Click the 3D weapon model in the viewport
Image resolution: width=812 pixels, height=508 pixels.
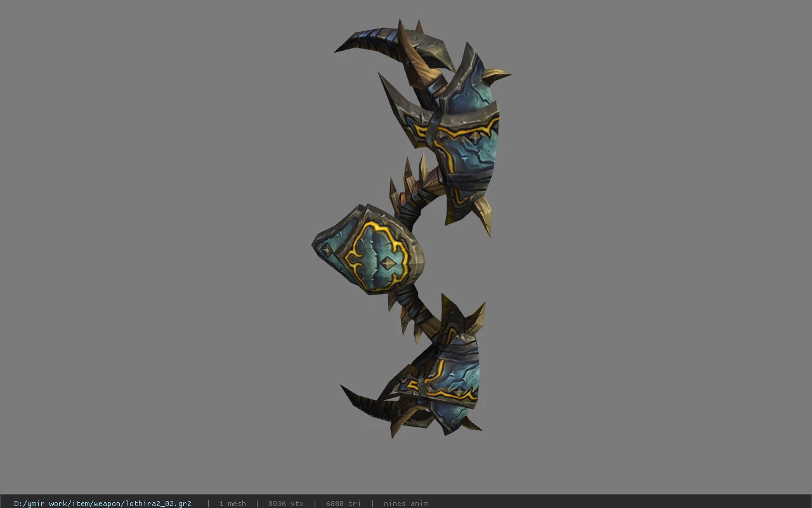pyautogui.click(x=412, y=229)
